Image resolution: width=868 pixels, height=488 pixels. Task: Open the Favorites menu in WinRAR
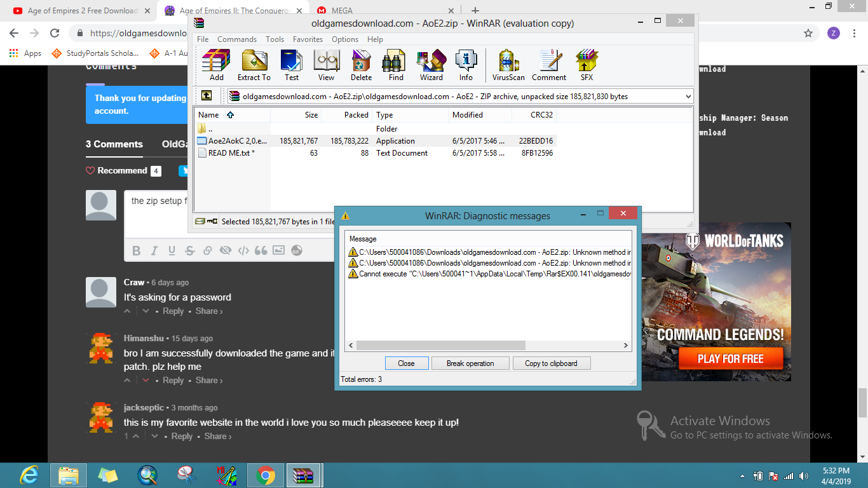[308, 39]
